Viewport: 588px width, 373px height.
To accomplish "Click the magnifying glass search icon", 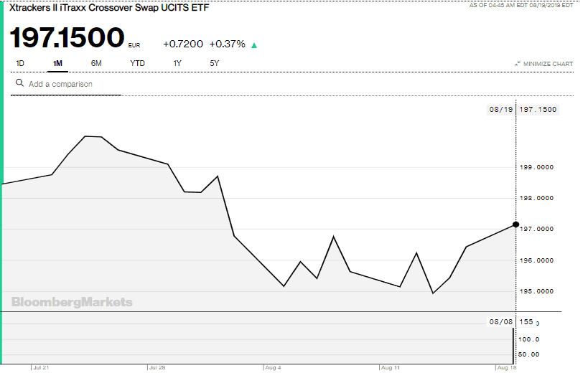I will (x=19, y=83).
